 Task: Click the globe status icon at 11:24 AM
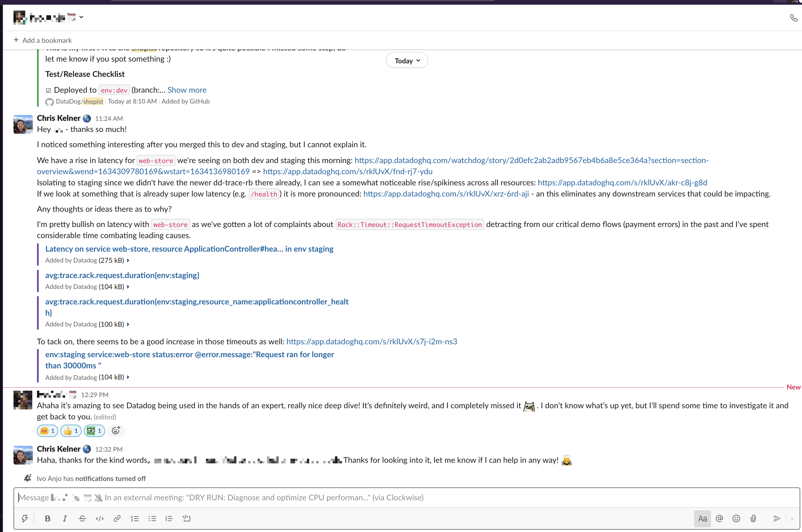tap(87, 118)
